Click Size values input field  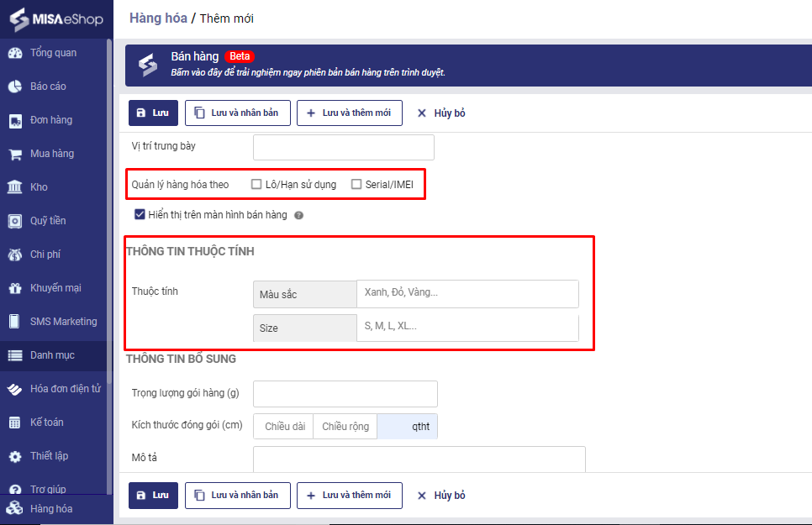(467, 328)
